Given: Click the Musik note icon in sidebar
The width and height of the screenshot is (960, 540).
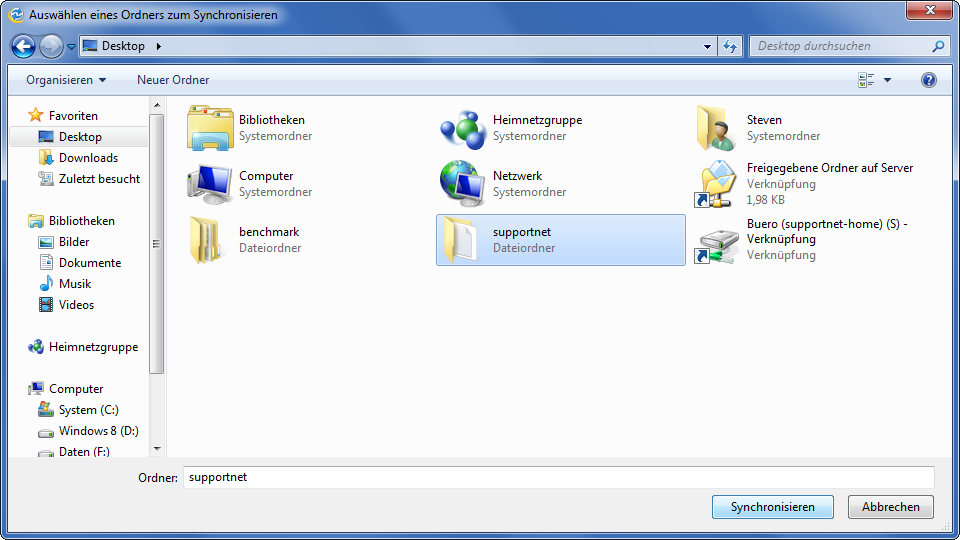Looking at the screenshot, I should pyautogui.click(x=46, y=283).
